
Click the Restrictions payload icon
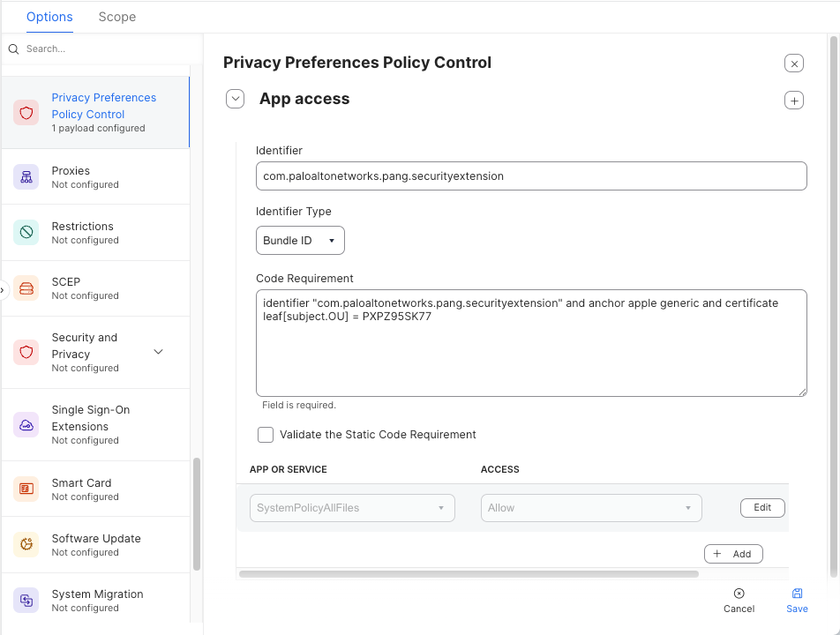26,233
